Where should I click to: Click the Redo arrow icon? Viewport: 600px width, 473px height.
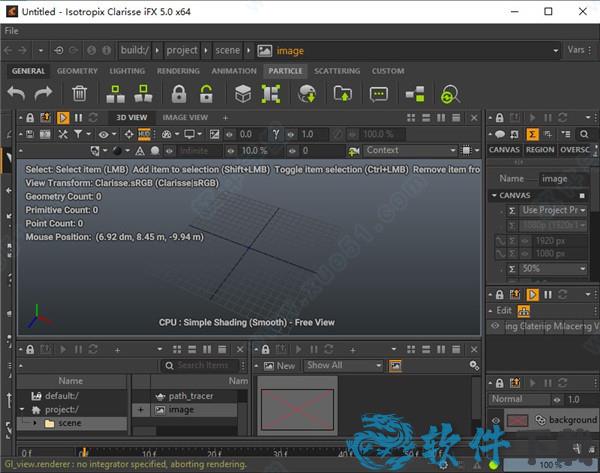tap(43, 94)
